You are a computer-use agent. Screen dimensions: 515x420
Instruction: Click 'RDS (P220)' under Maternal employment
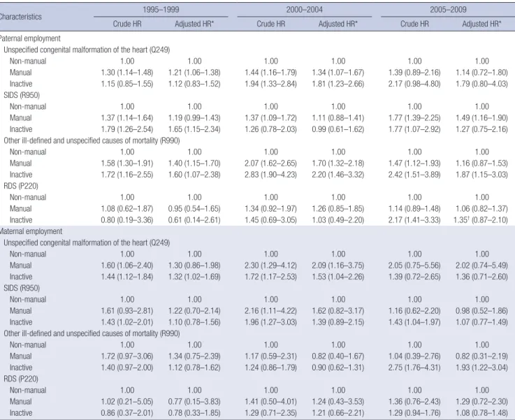tap(21, 379)
